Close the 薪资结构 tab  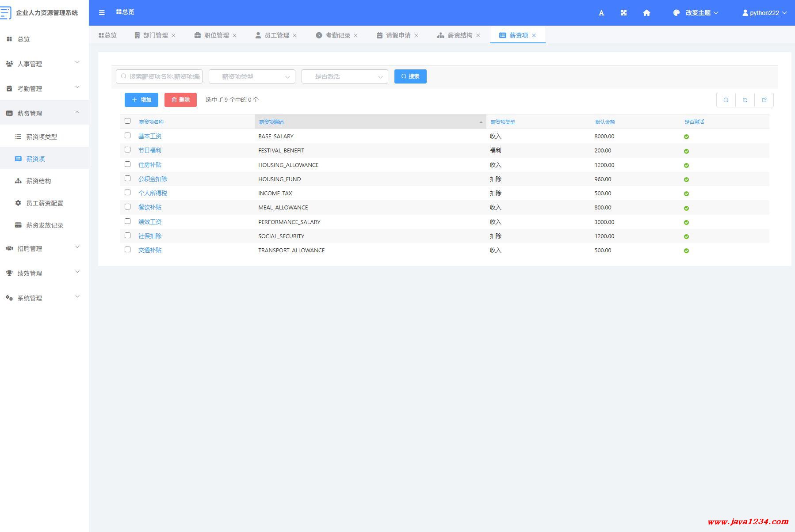[x=478, y=35]
